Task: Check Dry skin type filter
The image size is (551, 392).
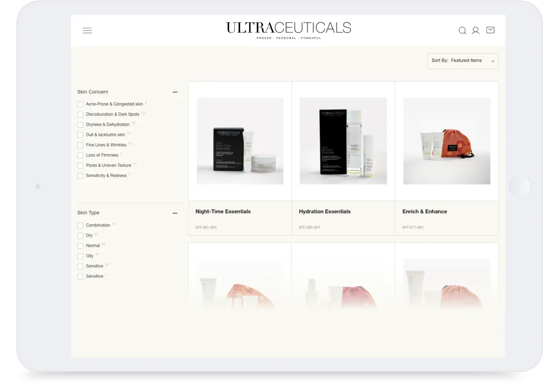Action: point(81,236)
